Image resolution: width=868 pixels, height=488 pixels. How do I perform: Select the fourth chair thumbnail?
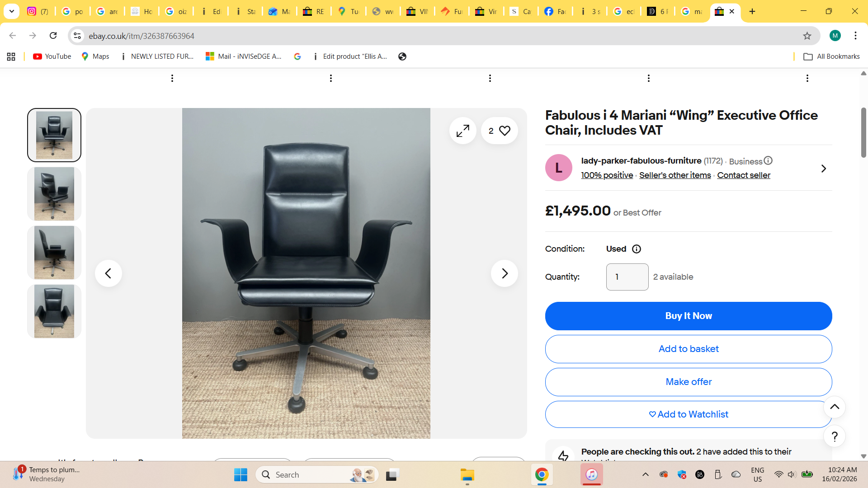(x=54, y=311)
